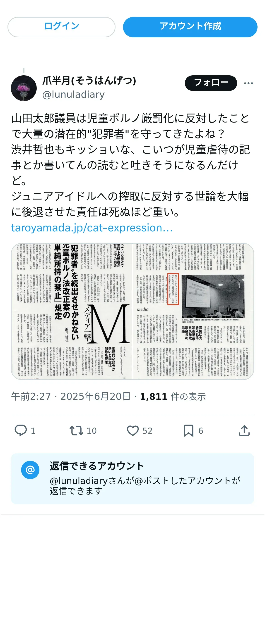Click the reply speech bubble icon
The height and width of the screenshot is (644, 265).
[x=21, y=430]
